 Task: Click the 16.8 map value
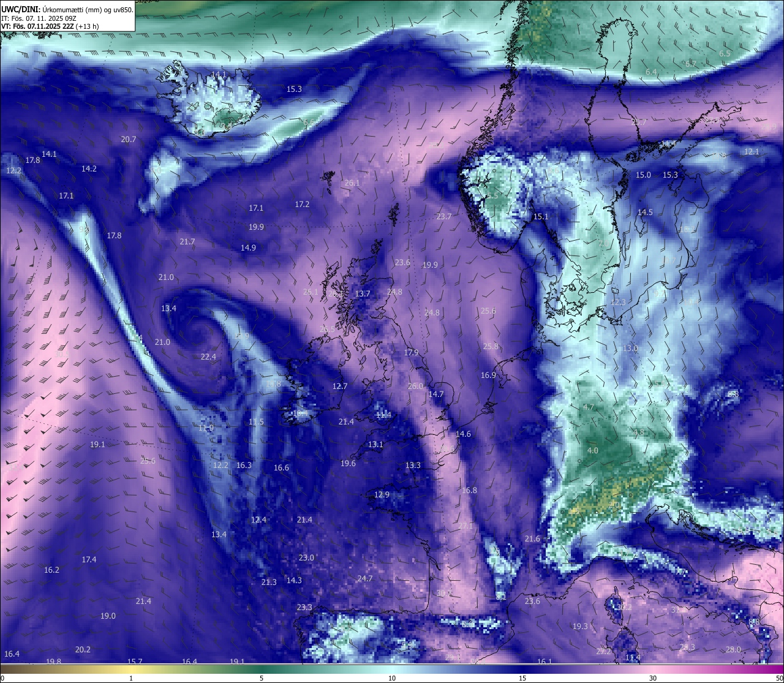469,491
